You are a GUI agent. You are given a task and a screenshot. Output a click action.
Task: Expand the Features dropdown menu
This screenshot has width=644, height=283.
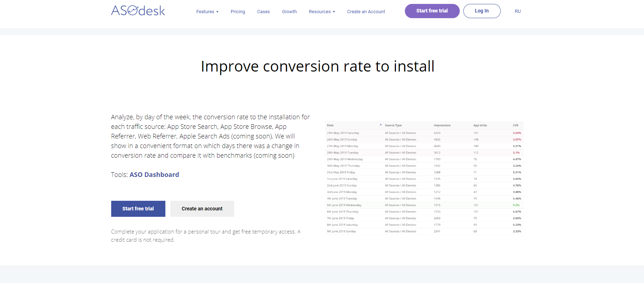207,12
